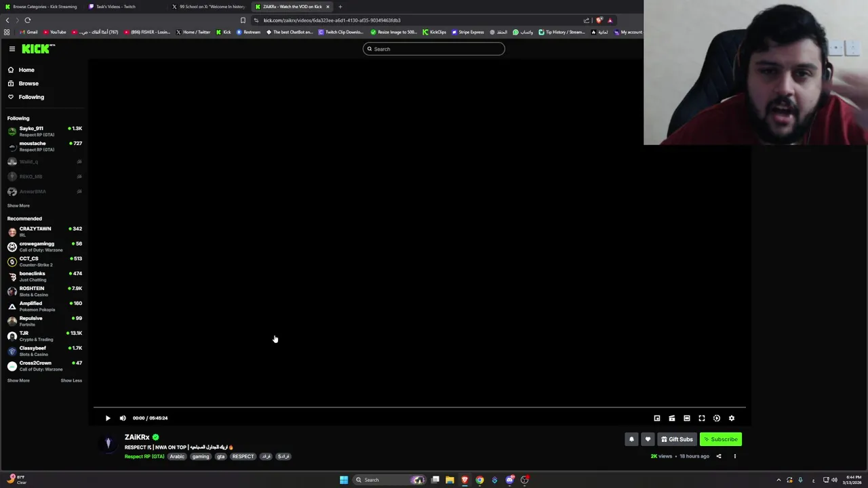The width and height of the screenshot is (868, 488).
Task: Reload the page in browser
Action: (28, 20)
